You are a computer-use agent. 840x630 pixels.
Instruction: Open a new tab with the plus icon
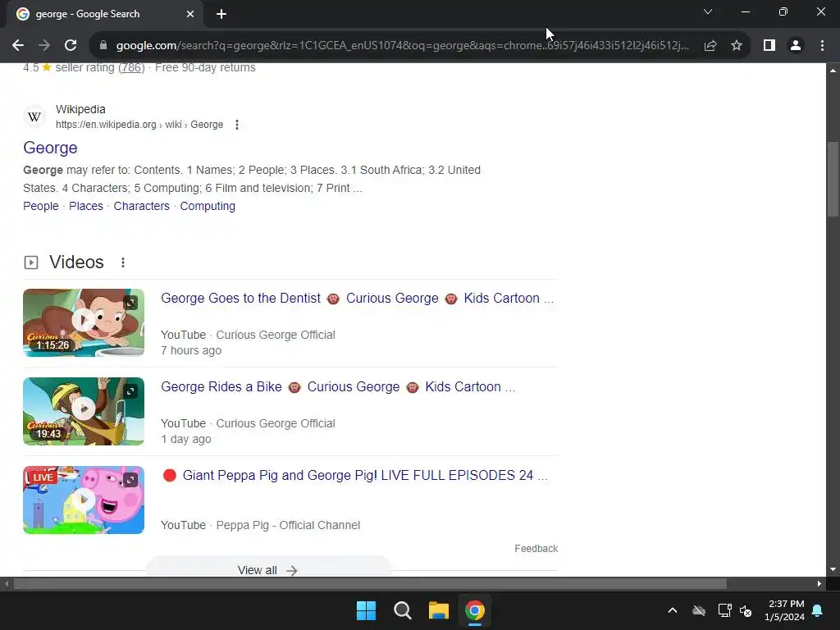(x=221, y=14)
